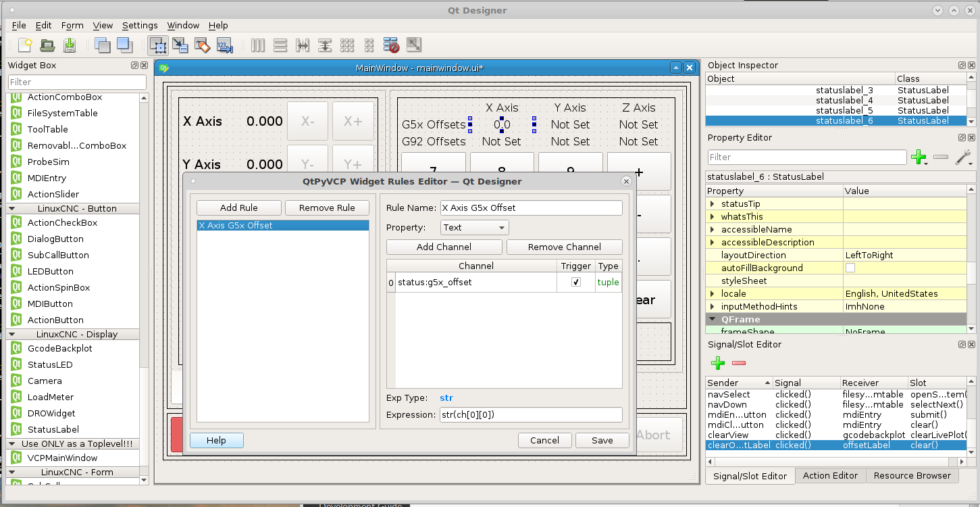This screenshot has width=980, height=507.
Task: Expand the whatsThis property
Action: point(713,217)
